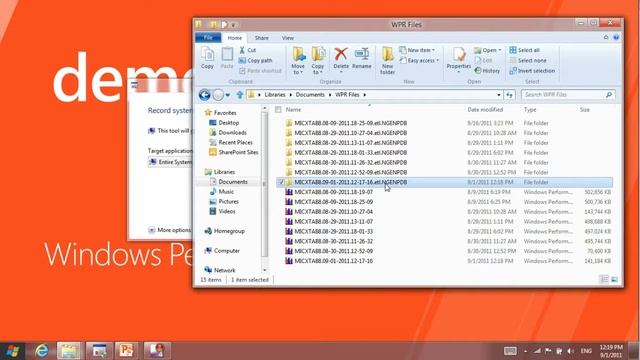The width and height of the screenshot is (640, 360).
Task: Open the Easy access dropdown
Action: click(419, 60)
